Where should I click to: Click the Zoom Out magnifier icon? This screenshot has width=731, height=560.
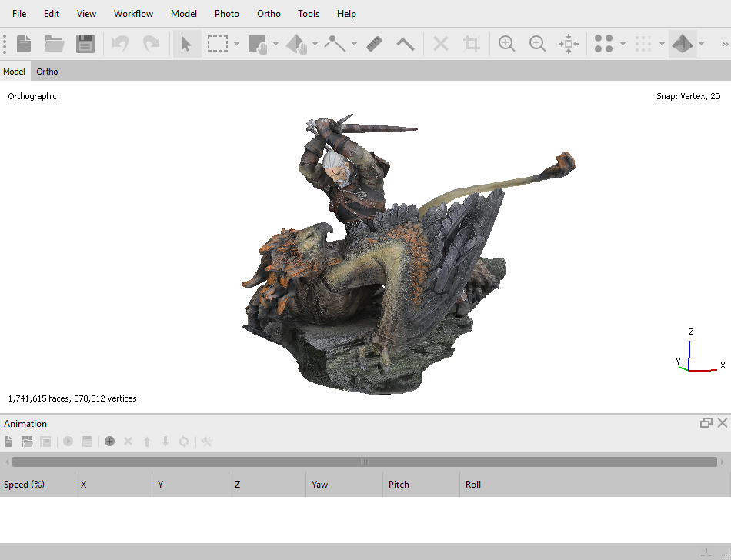(x=538, y=44)
